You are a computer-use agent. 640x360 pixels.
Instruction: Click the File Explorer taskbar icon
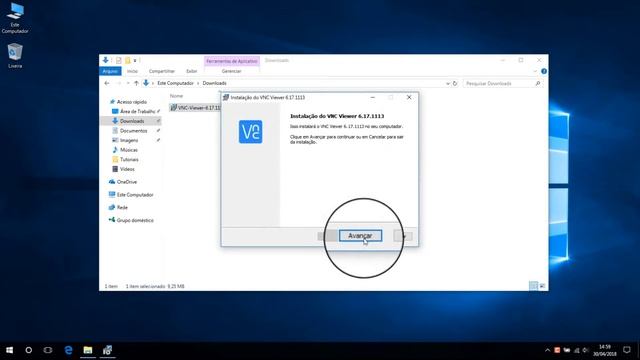pyautogui.click(x=88, y=350)
